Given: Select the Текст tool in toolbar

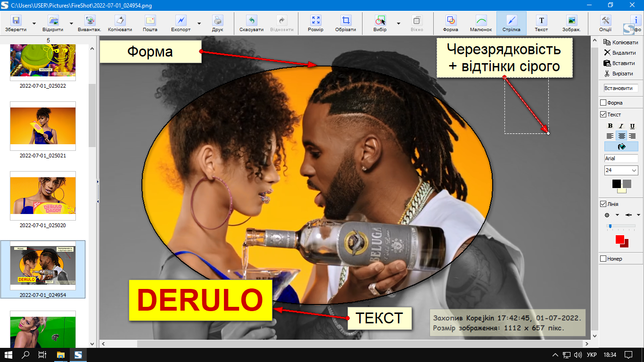Looking at the screenshot, I should [541, 23].
